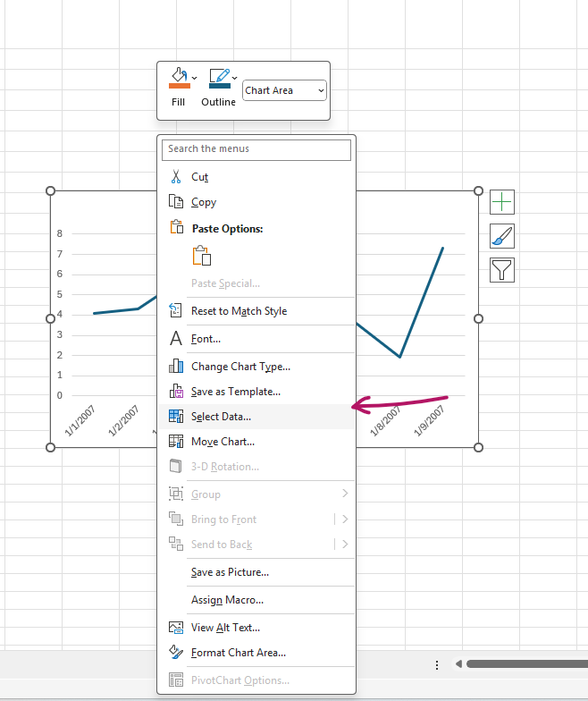This screenshot has width=588, height=701.
Task: Click the sheet tab options three-dot handle
Action: pyautogui.click(x=437, y=665)
